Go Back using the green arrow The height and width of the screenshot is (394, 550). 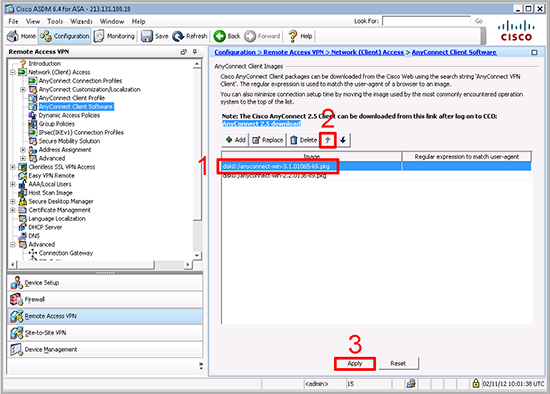click(x=220, y=36)
